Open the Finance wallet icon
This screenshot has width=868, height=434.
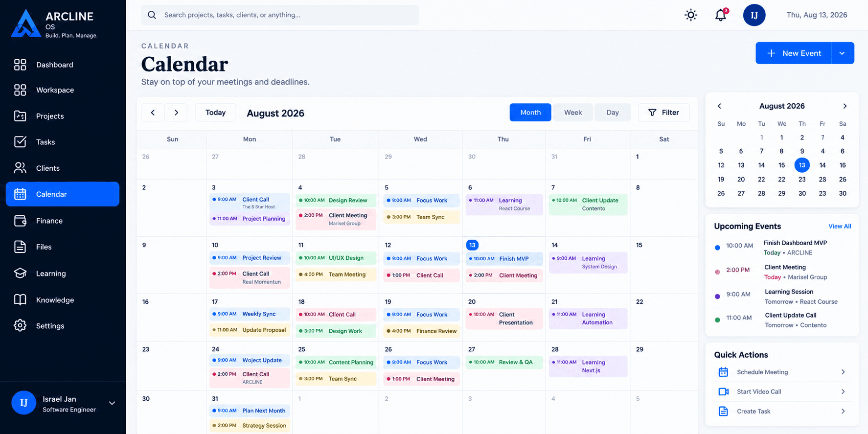point(20,221)
